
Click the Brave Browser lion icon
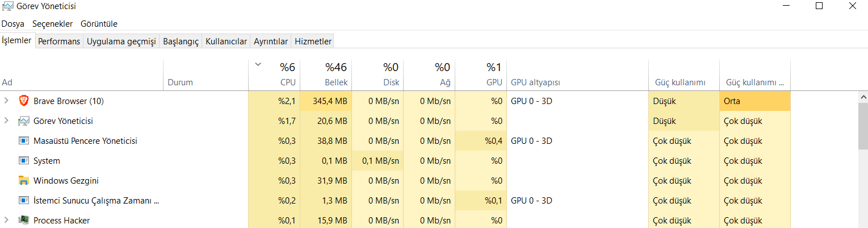pyautogui.click(x=23, y=101)
